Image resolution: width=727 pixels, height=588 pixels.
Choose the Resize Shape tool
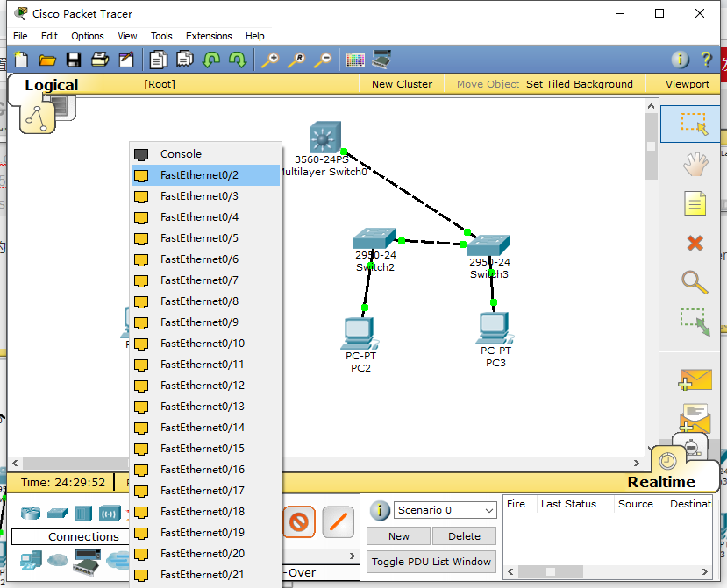(x=695, y=322)
